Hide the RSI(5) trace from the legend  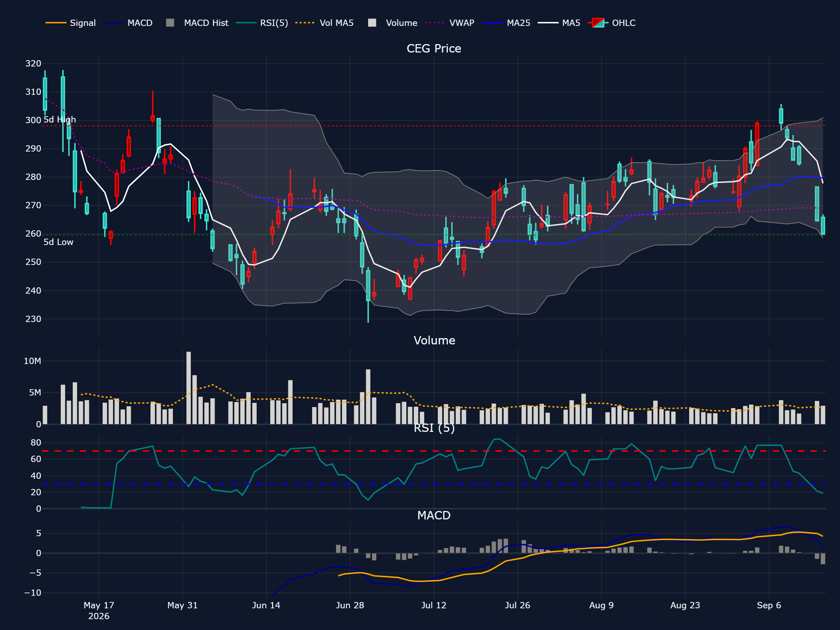[262, 23]
